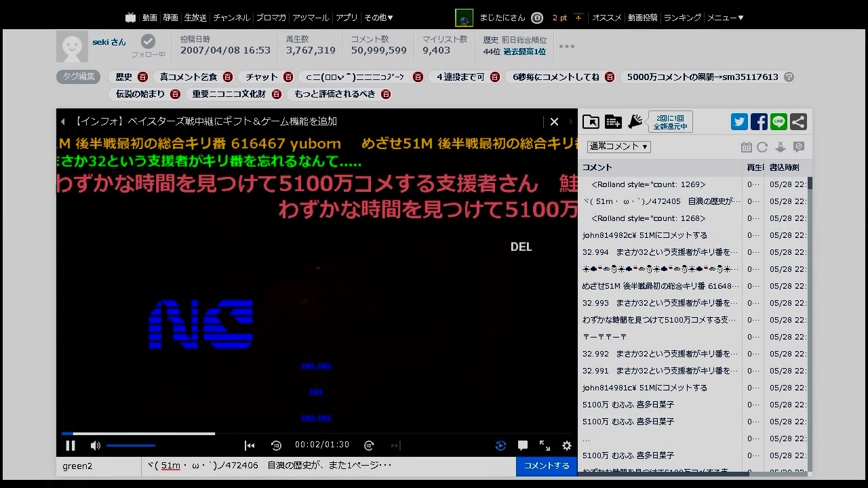Show previous info banner item
Image resolution: width=868 pixels, height=488 pixels.
63,121
